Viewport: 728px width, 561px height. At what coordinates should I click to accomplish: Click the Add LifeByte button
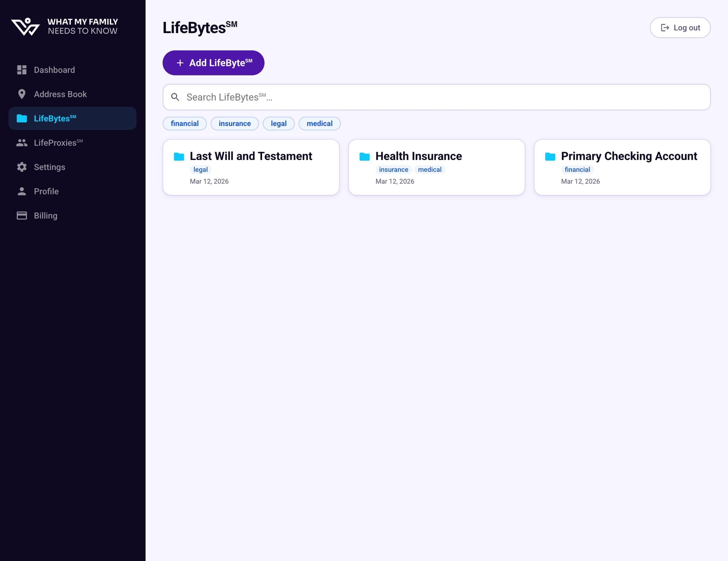[213, 63]
